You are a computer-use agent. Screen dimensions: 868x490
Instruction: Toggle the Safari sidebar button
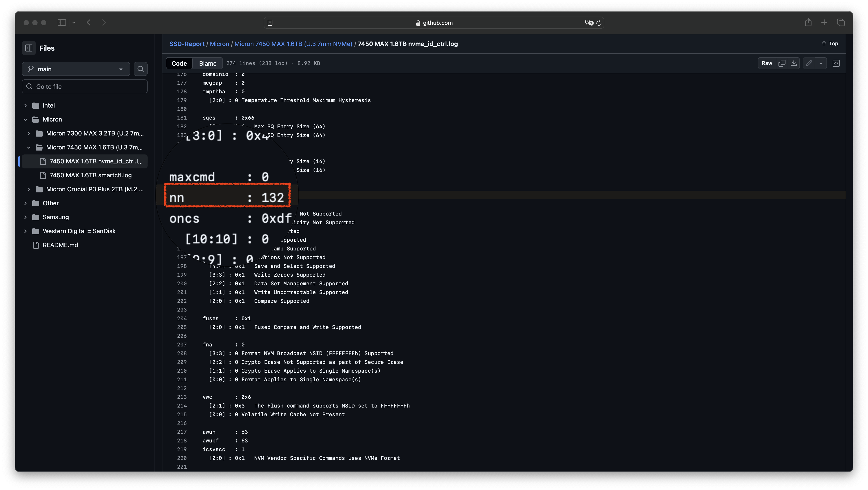tap(62, 22)
